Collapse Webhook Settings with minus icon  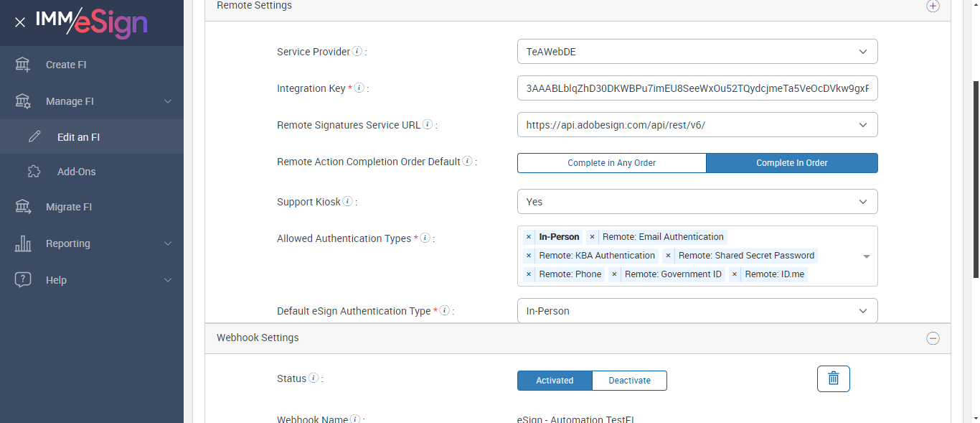click(x=933, y=338)
